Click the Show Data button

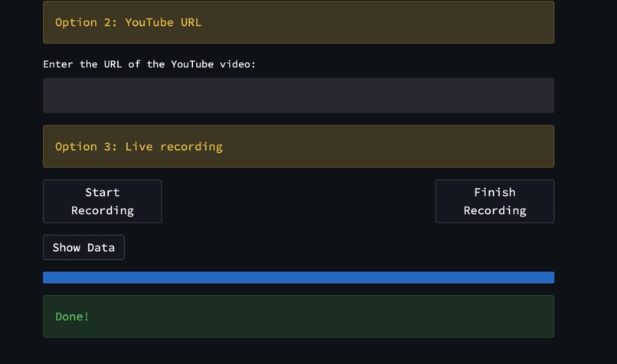[83, 247]
